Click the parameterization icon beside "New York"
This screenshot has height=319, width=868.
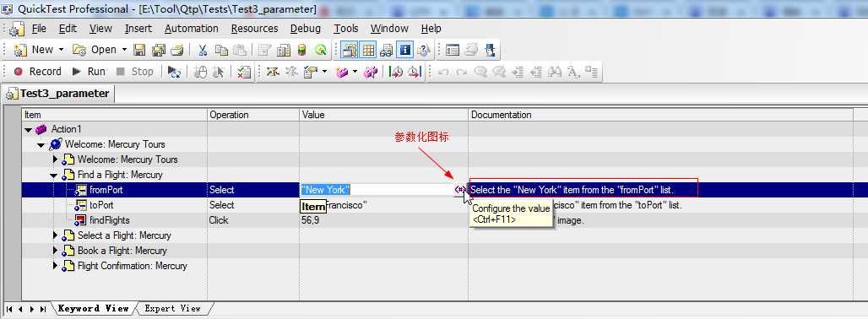[459, 189]
